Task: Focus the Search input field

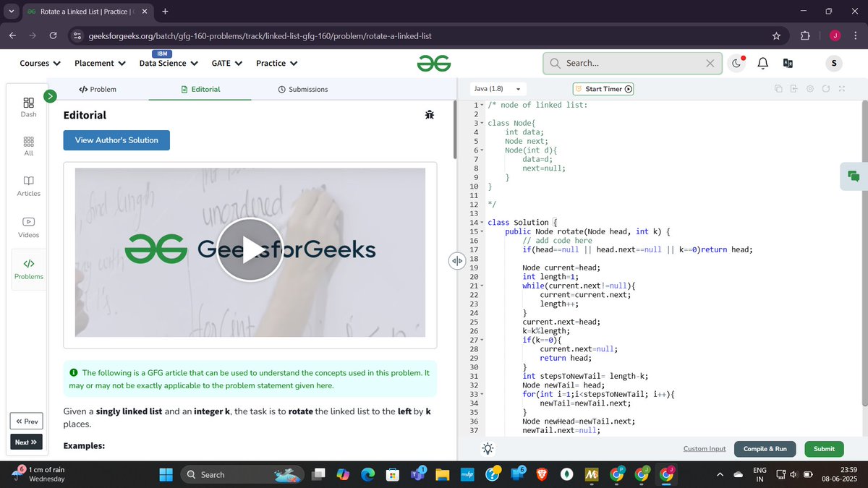Action: click(632, 63)
